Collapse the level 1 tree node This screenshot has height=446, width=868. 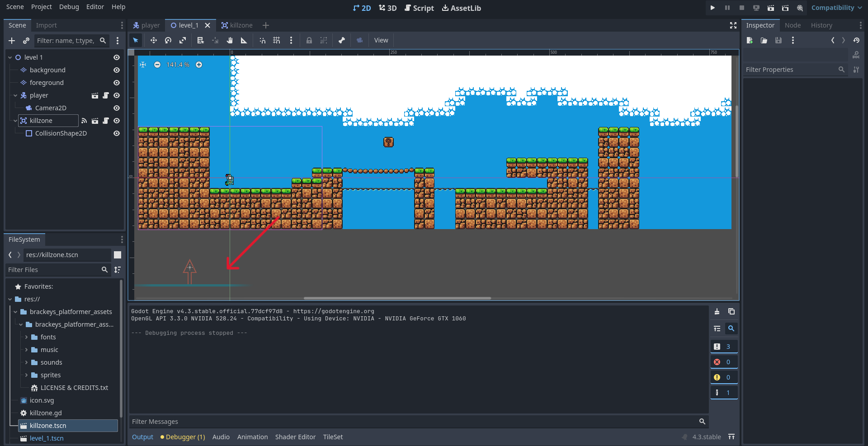(x=10, y=57)
